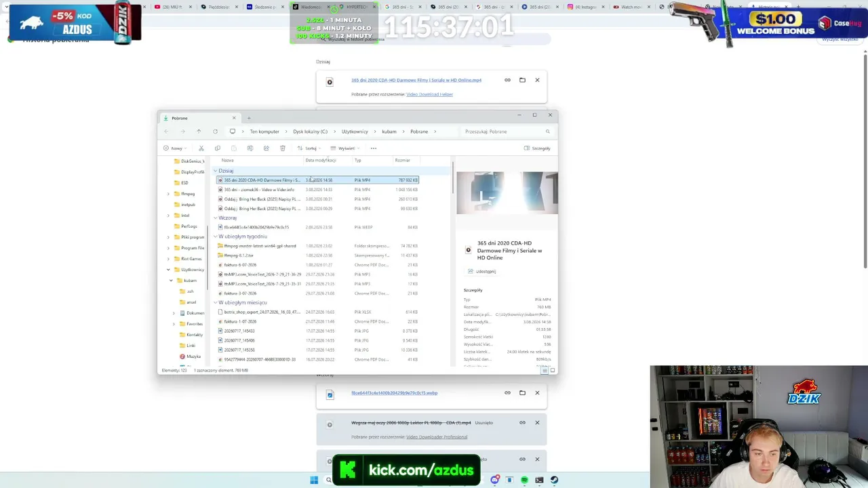Collapse the kubam folder in tree

tap(171, 281)
